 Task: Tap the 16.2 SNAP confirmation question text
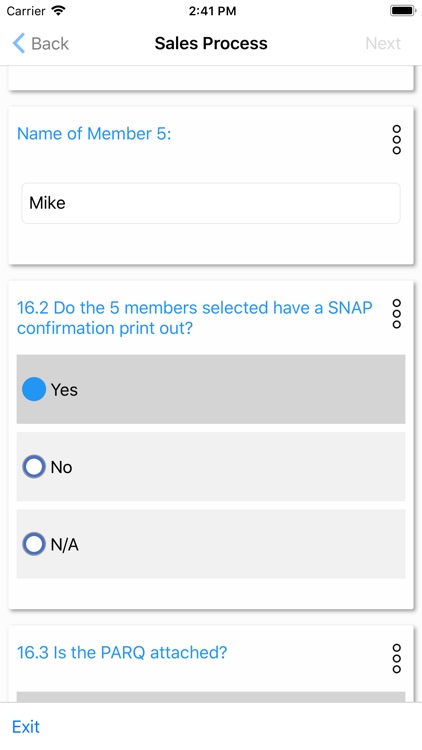[x=194, y=318]
